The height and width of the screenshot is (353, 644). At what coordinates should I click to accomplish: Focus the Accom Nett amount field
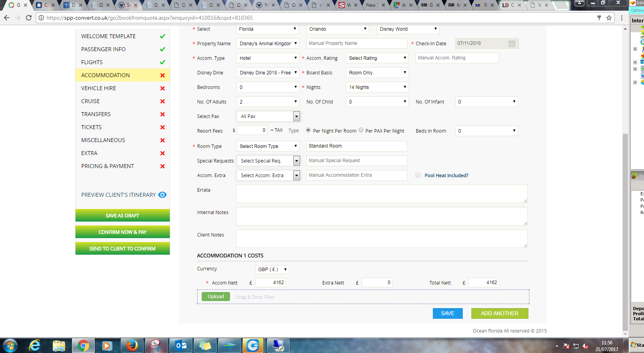271,283
